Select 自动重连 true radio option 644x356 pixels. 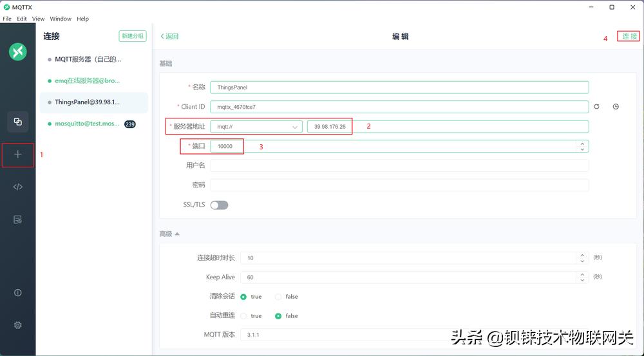tap(243, 315)
